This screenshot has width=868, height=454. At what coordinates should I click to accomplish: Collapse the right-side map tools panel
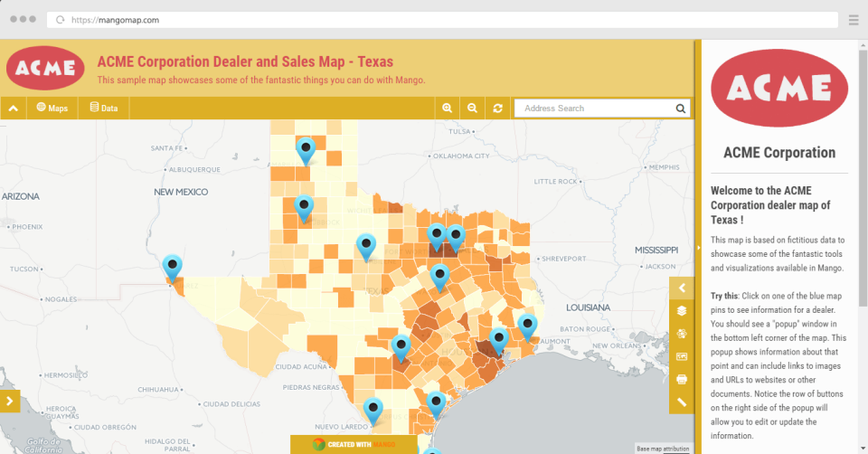click(682, 288)
